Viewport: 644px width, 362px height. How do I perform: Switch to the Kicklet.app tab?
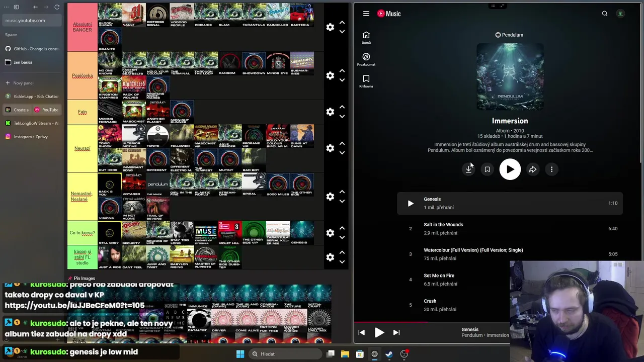[32, 96]
